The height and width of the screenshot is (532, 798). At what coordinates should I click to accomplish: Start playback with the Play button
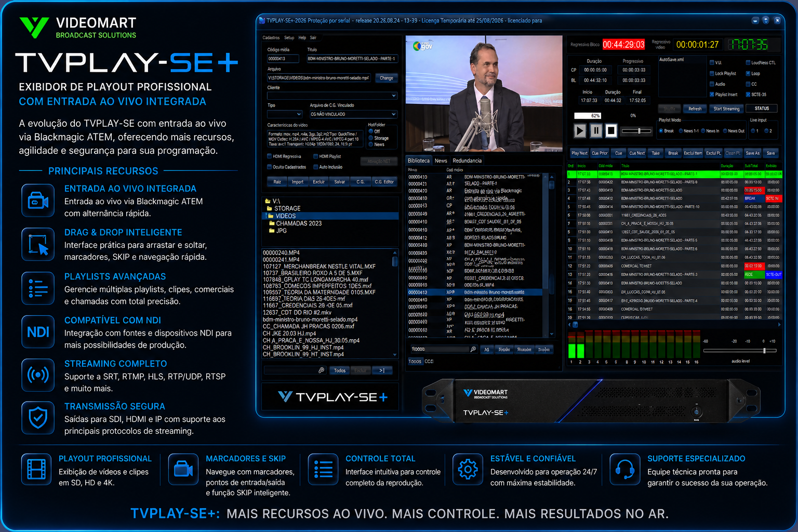[580, 130]
